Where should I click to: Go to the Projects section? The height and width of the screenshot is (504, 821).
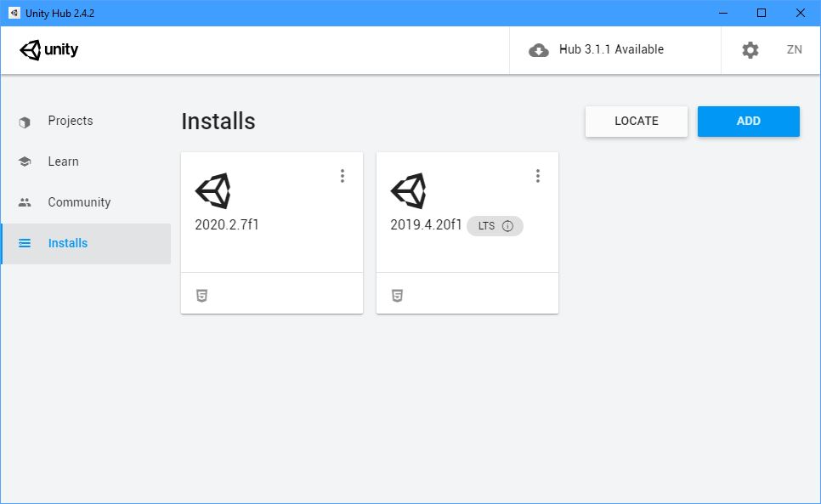pos(71,121)
